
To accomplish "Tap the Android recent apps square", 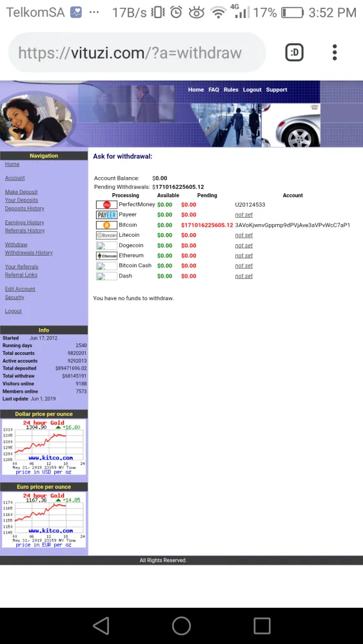I will 262,626.
